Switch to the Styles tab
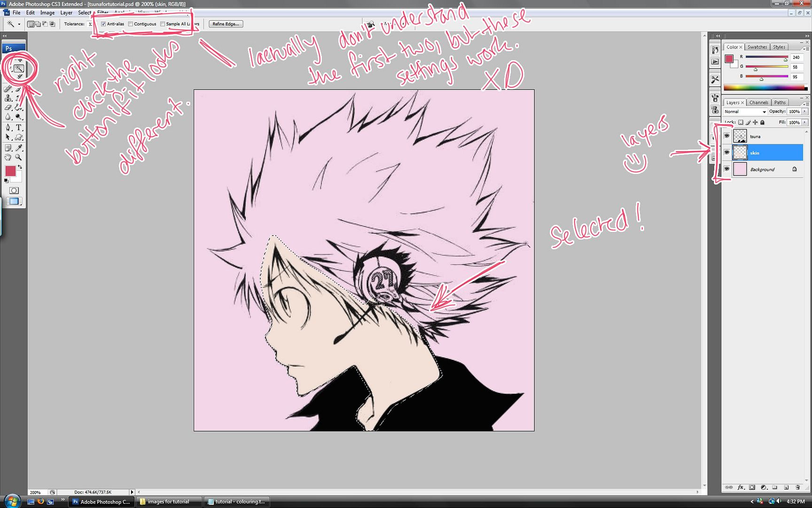The width and height of the screenshot is (812, 508). tap(779, 47)
